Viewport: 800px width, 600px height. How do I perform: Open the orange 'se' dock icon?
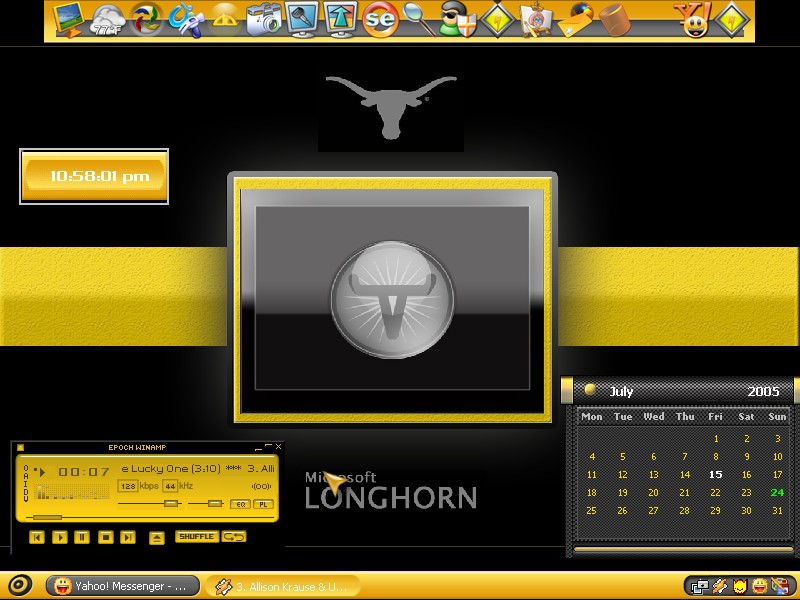click(380, 20)
